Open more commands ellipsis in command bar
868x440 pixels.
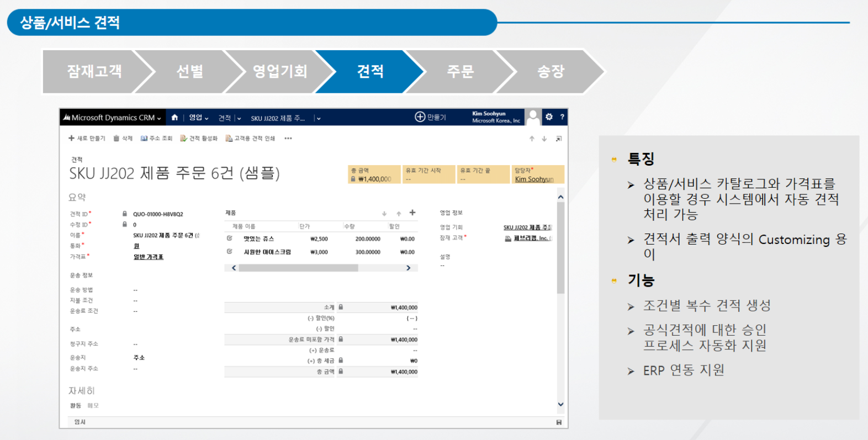point(288,139)
